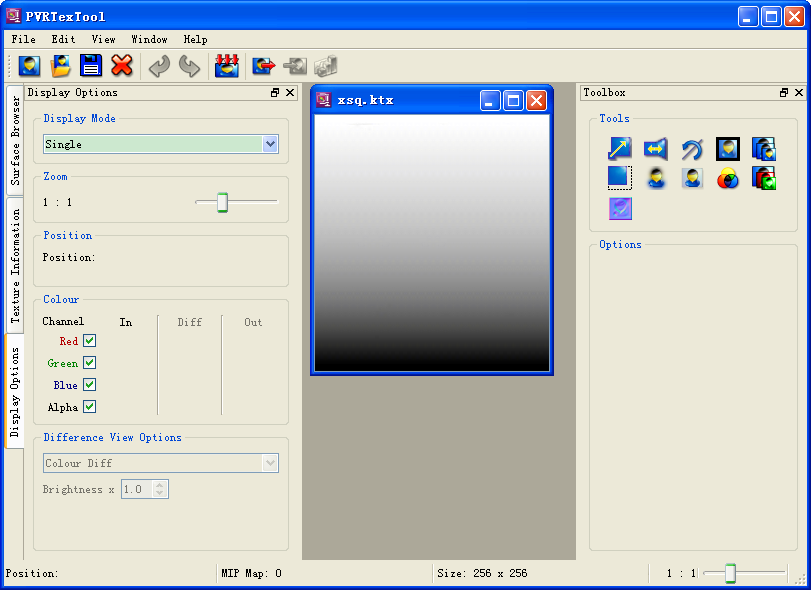Click the Encode texture icon with red arrows

coord(227,66)
